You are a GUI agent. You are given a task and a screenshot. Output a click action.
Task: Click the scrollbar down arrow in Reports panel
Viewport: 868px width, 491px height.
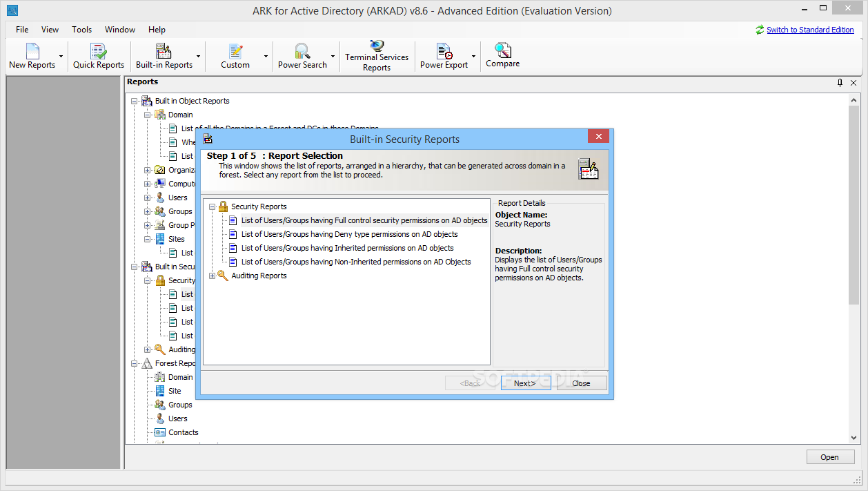[854, 438]
